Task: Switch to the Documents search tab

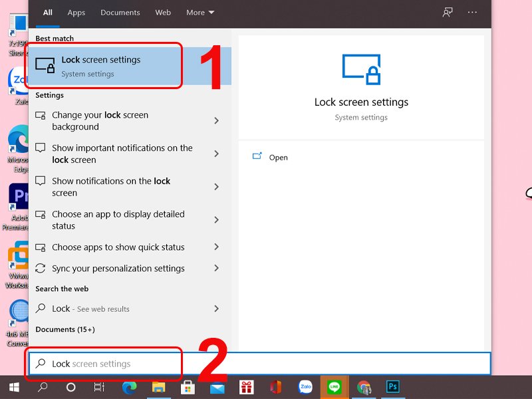Action: [119, 13]
